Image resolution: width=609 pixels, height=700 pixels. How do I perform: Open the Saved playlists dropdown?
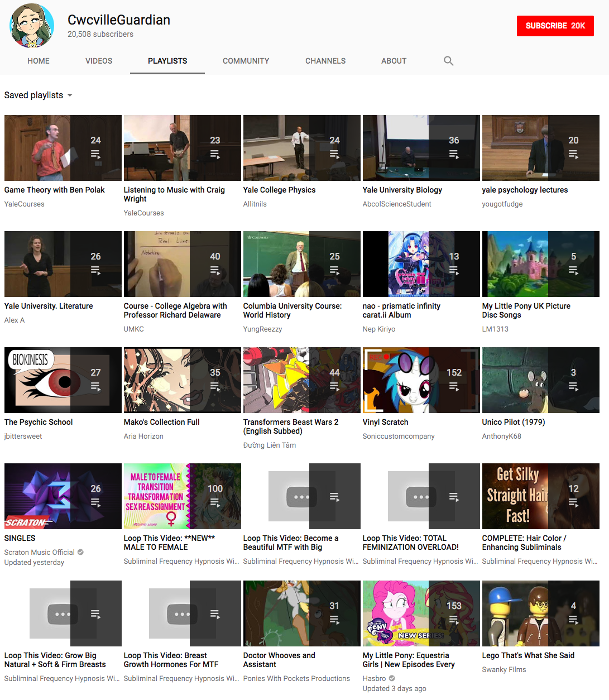(x=39, y=95)
